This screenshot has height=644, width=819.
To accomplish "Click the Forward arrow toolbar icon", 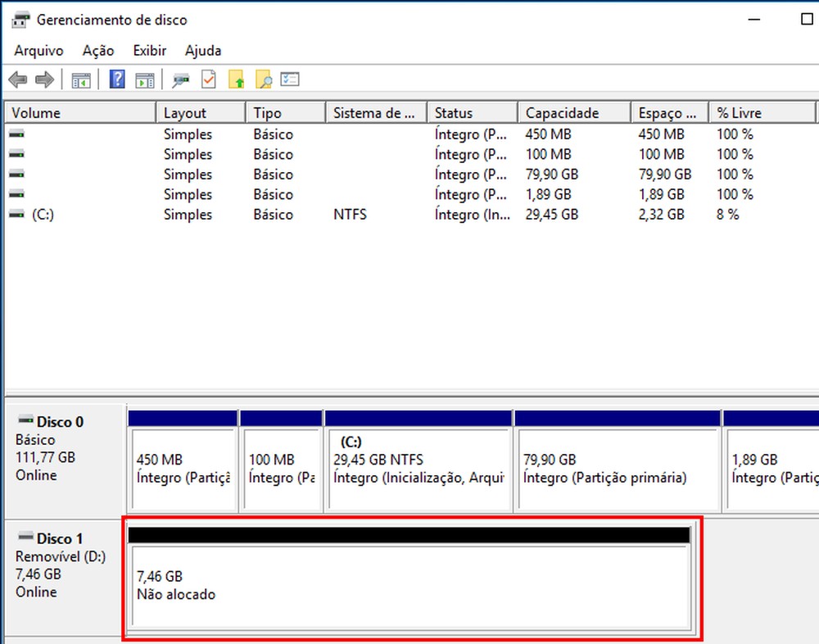I will [x=44, y=80].
